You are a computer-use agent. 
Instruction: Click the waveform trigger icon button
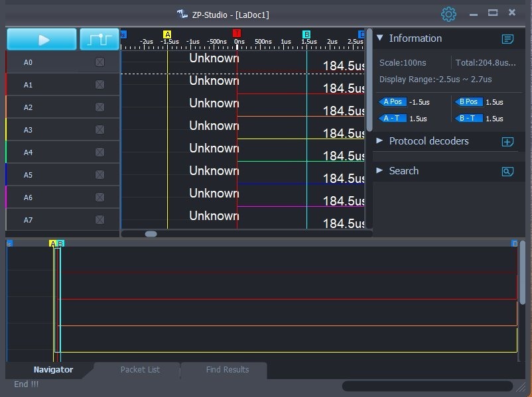(x=99, y=40)
